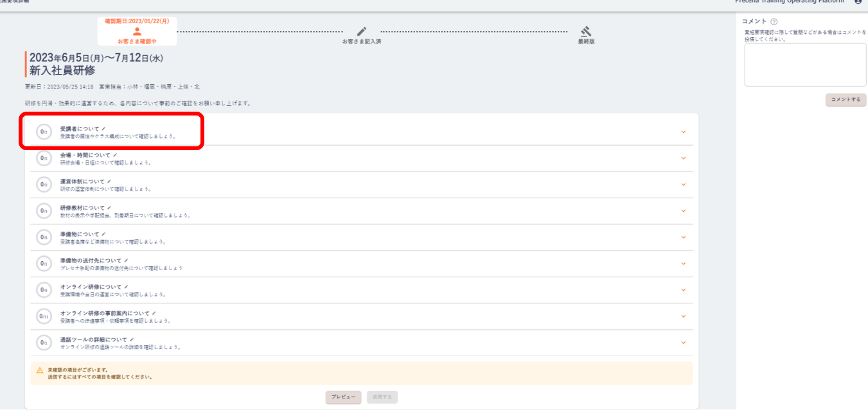Image resolution: width=868 pixels, height=412 pixels.
Task: Click the お客さま確認中 person step icon
Action: [136, 31]
